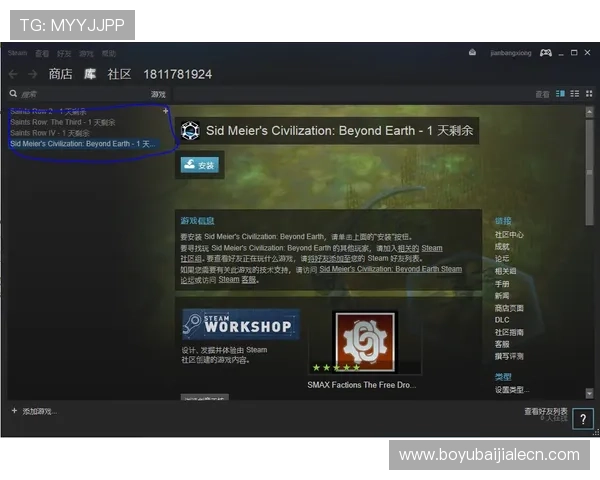600x480 pixels.
Task: Click the help question mark icon
Action: pyautogui.click(x=583, y=420)
